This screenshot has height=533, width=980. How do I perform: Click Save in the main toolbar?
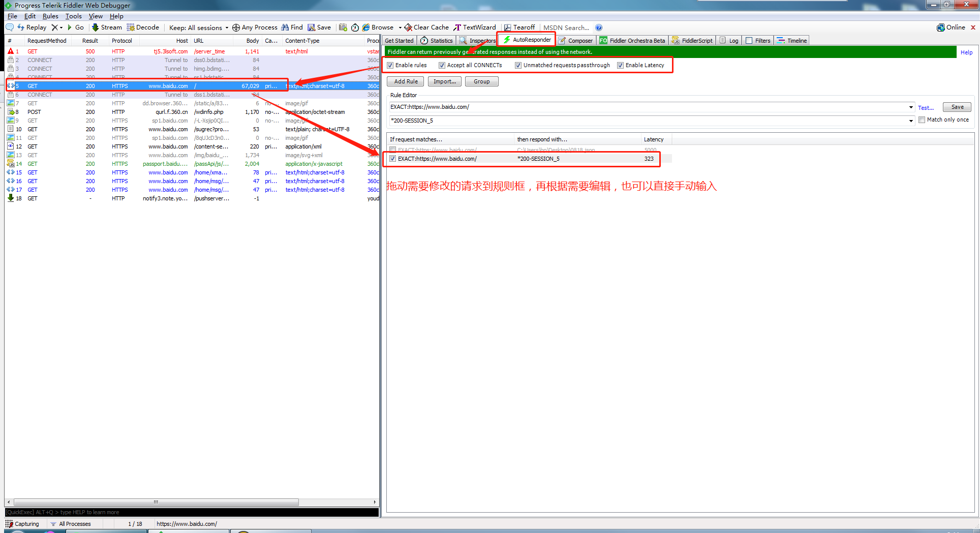point(319,27)
